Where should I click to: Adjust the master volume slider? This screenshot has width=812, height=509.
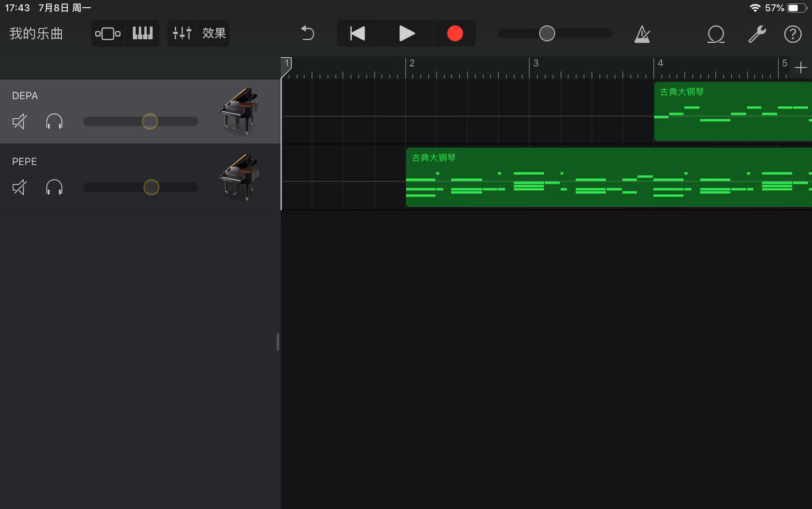(x=555, y=33)
